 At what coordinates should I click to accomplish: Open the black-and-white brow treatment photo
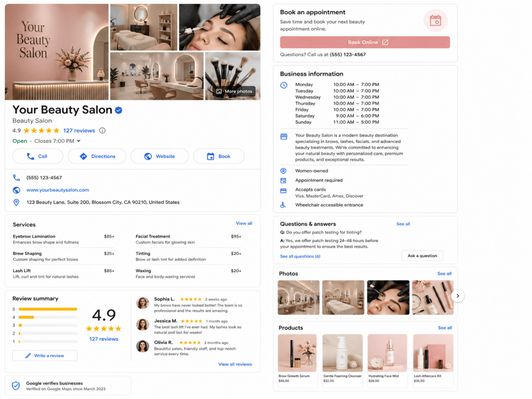pos(220,27)
